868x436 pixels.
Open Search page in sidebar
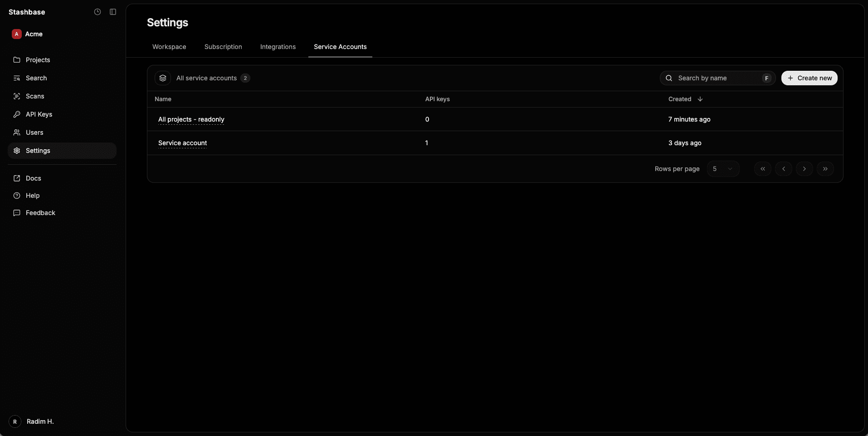[62, 78]
